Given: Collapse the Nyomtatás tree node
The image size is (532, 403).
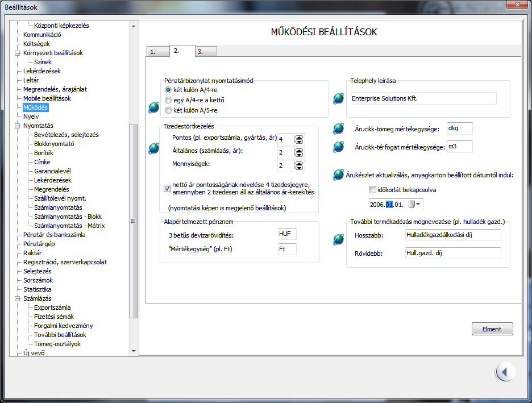Looking at the screenshot, I should 17,126.
